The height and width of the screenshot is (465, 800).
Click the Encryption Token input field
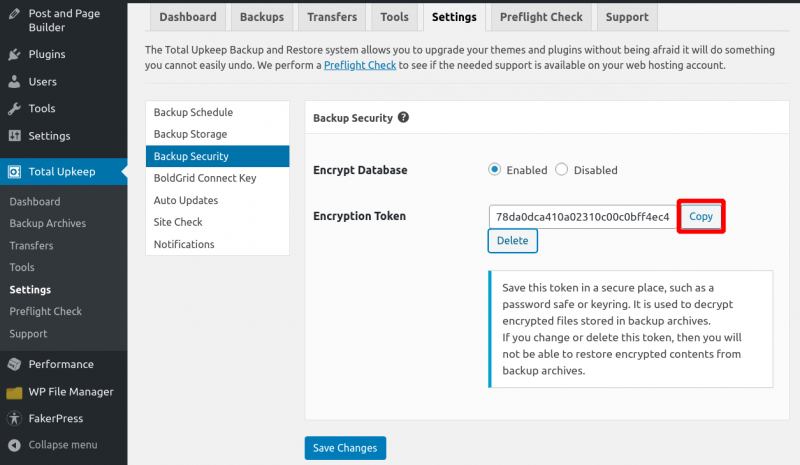pyautogui.click(x=583, y=216)
